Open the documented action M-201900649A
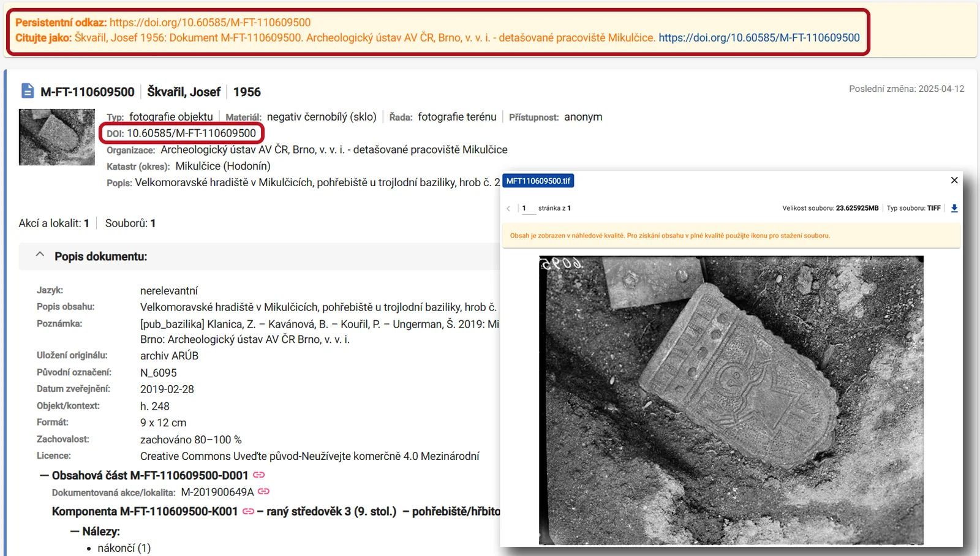 tap(217, 492)
